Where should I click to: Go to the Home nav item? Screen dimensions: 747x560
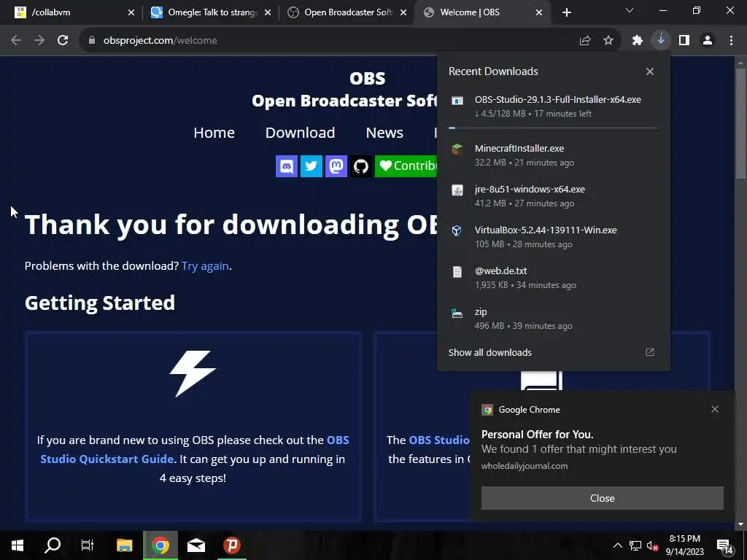point(214,133)
